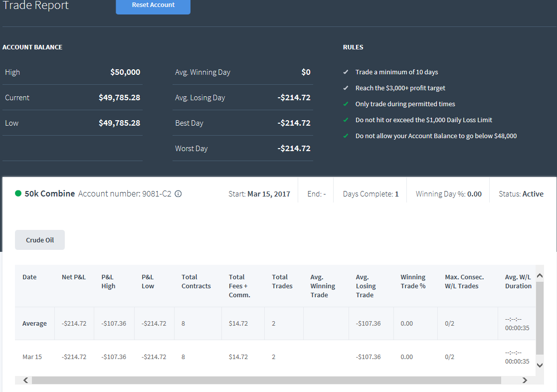Click checkmark beside Trade a minimum of 10 days

(x=346, y=72)
